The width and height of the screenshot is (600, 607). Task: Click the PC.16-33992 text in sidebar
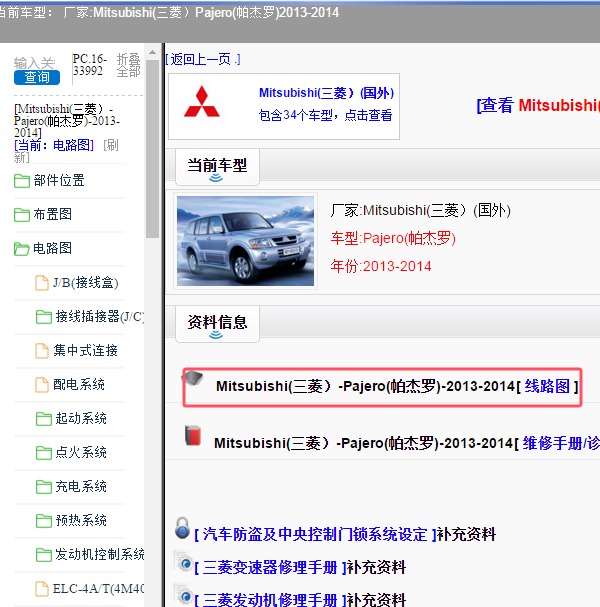[x=89, y=65]
